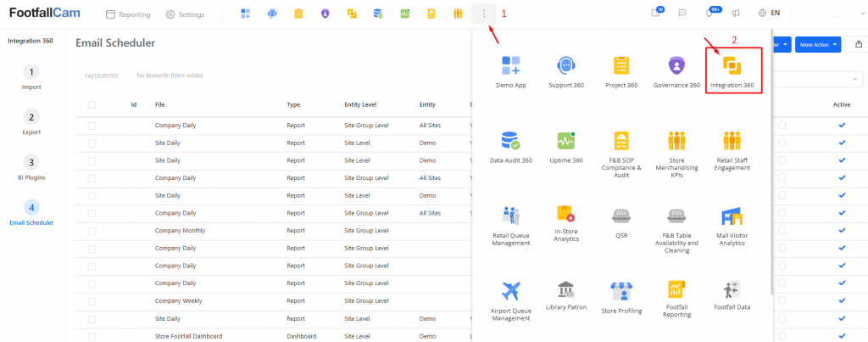The width and height of the screenshot is (868, 342).
Task: Toggle Active checkmark for Company Monthly row
Action: [842, 231]
